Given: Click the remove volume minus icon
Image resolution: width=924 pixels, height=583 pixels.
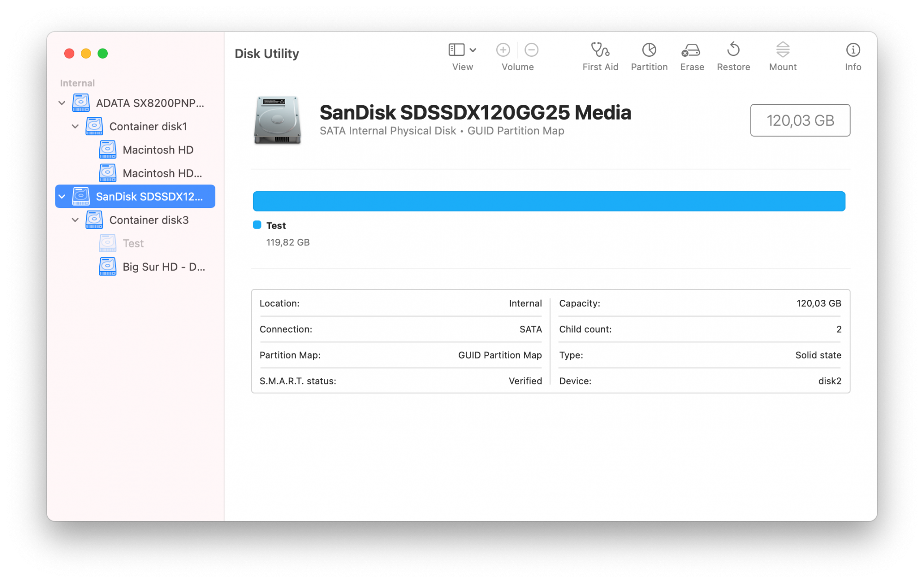Looking at the screenshot, I should 531,50.
